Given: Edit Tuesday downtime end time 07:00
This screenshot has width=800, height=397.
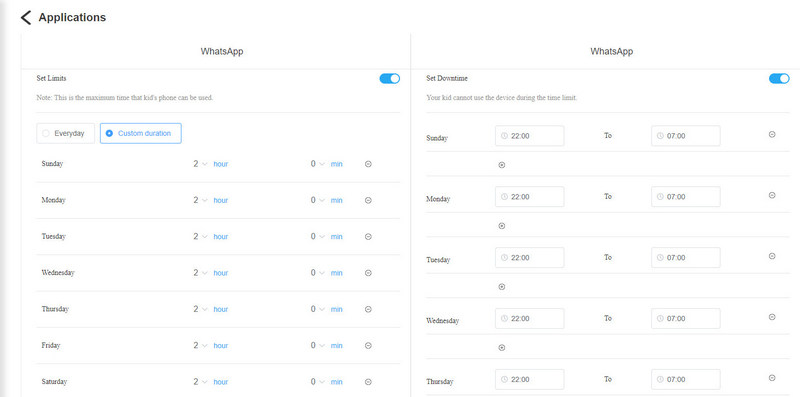Looking at the screenshot, I should 686,258.
